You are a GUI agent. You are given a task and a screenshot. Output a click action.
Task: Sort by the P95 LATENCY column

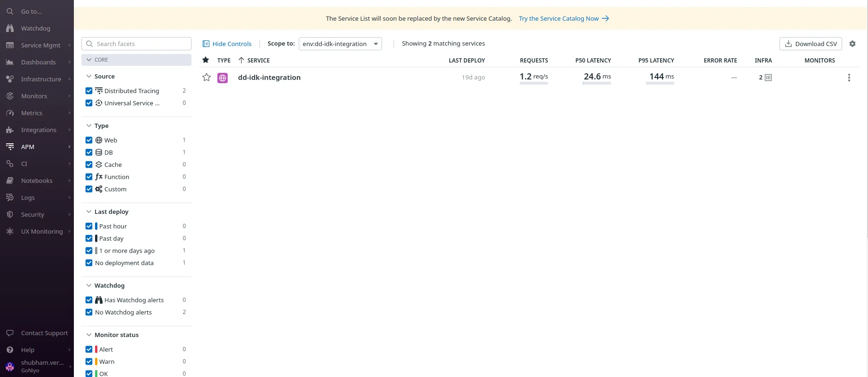point(656,60)
